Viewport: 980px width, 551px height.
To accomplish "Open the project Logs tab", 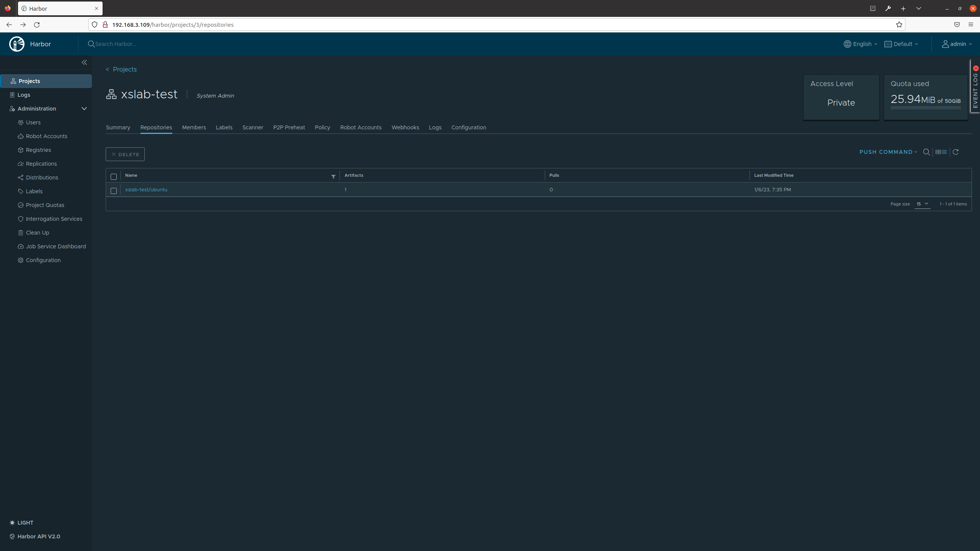I will click(435, 127).
